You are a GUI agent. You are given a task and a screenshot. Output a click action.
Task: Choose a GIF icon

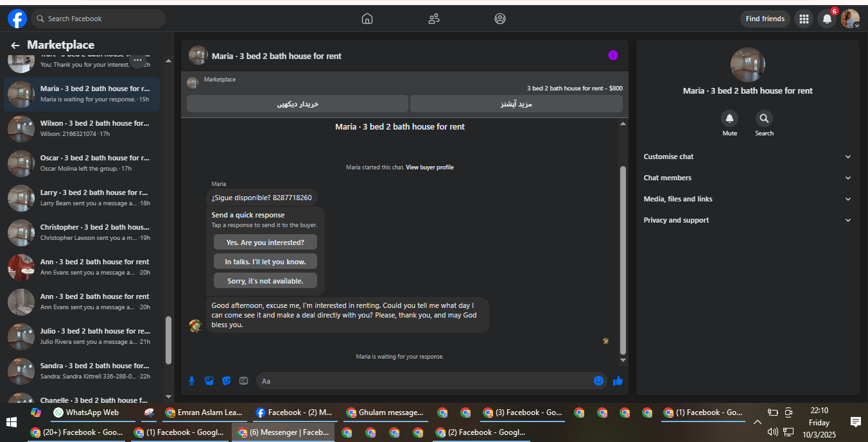coord(243,380)
